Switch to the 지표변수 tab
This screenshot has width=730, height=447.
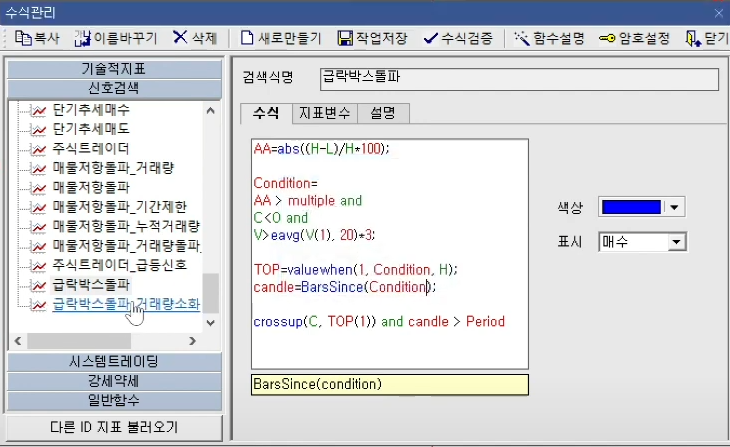322,112
